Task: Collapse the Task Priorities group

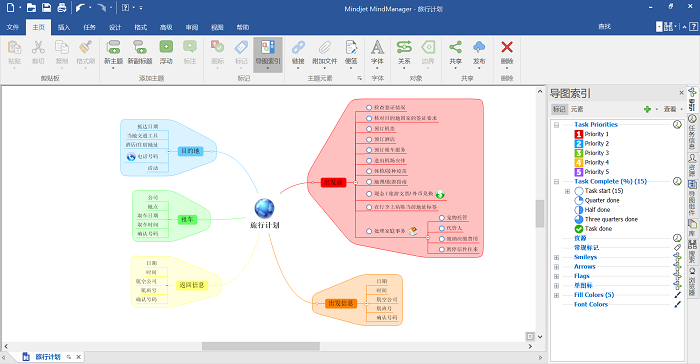Action: tap(557, 125)
